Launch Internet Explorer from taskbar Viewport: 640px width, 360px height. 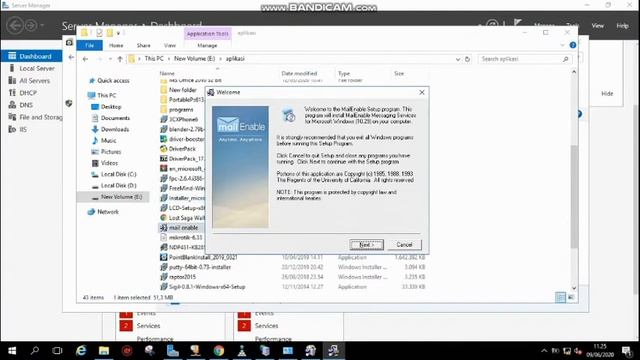pyautogui.click(x=81, y=351)
